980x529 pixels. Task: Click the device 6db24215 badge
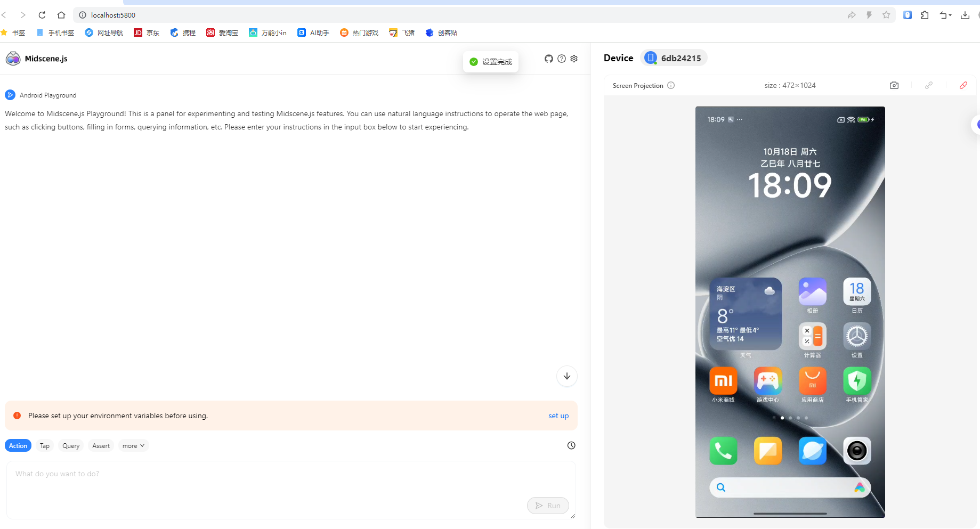pos(674,58)
